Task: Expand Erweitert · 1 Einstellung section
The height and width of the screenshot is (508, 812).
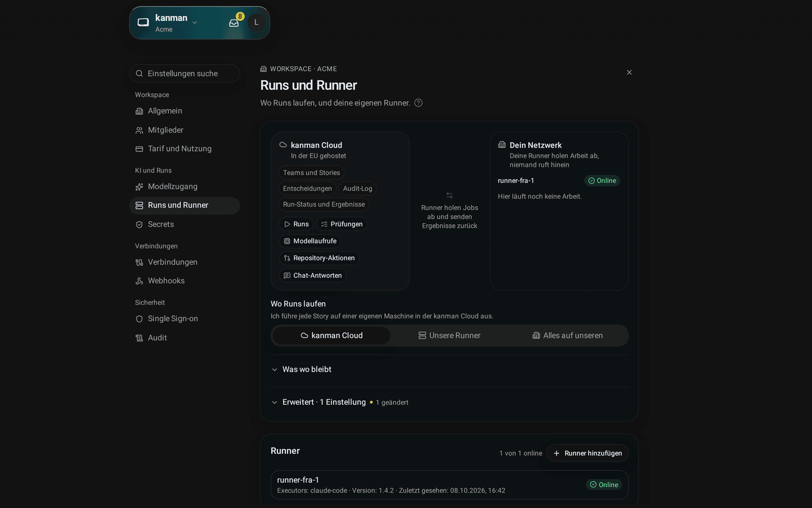Action: tap(449, 402)
